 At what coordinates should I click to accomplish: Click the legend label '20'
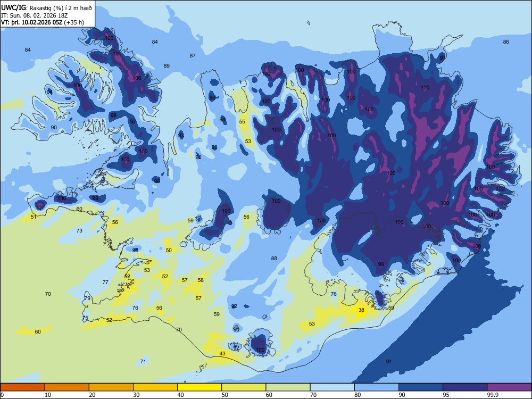92,395
